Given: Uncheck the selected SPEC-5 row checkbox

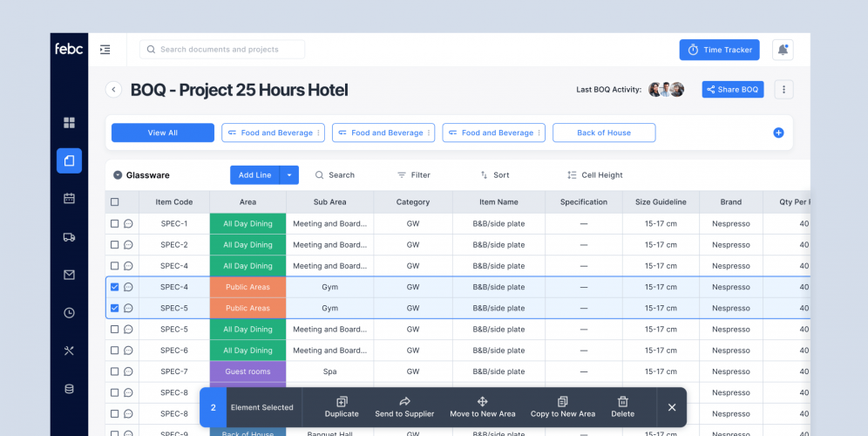Looking at the screenshot, I should click(114, 308).
